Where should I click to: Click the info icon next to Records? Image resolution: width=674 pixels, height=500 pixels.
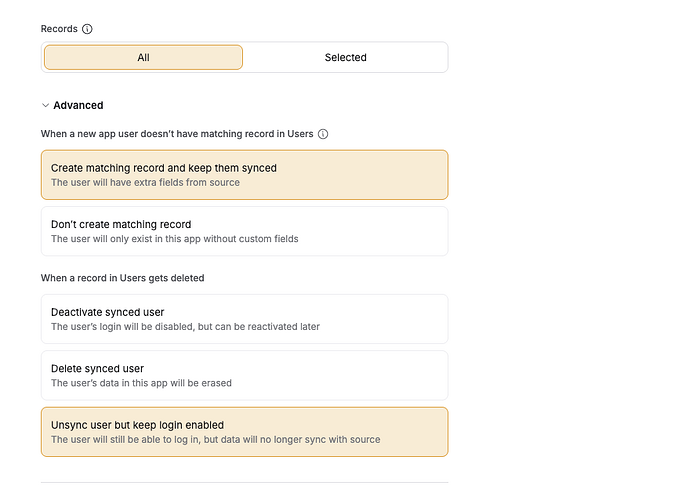[87, 29]
